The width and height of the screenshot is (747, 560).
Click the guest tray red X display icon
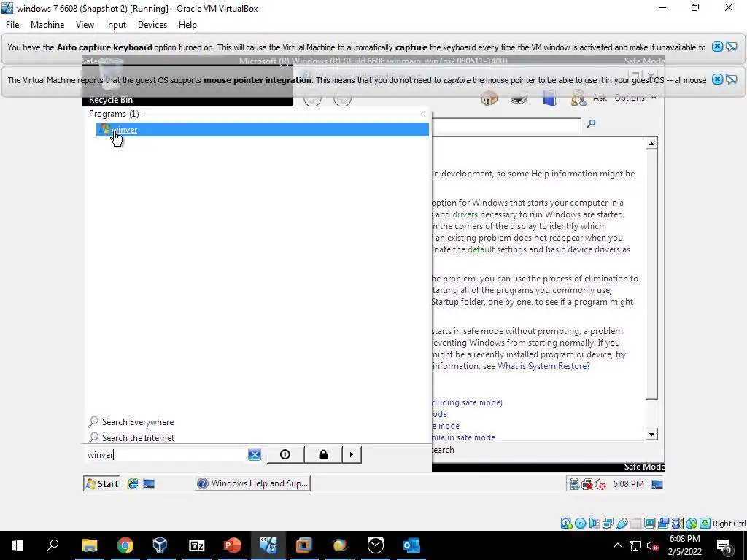pyautogui.click(x=587, y=484)
